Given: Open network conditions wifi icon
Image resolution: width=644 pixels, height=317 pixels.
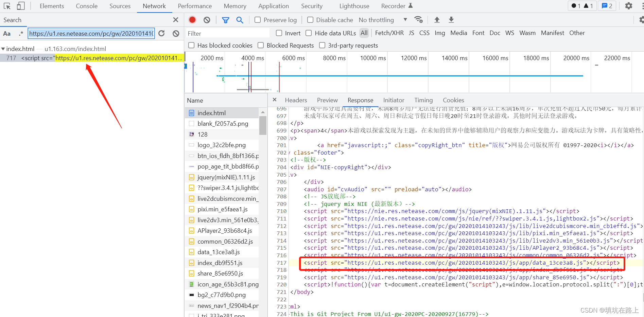Looking at the screenshot, I should pos(419,20).
